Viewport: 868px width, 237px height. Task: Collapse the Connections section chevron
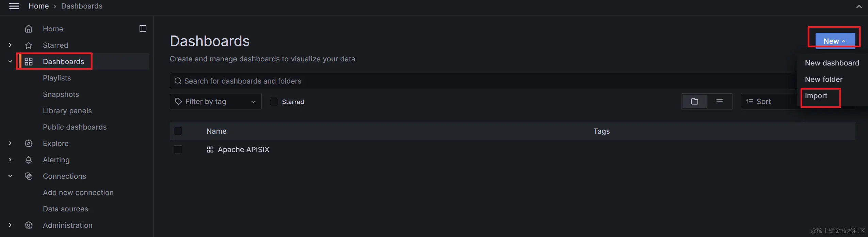coord(10,176)
